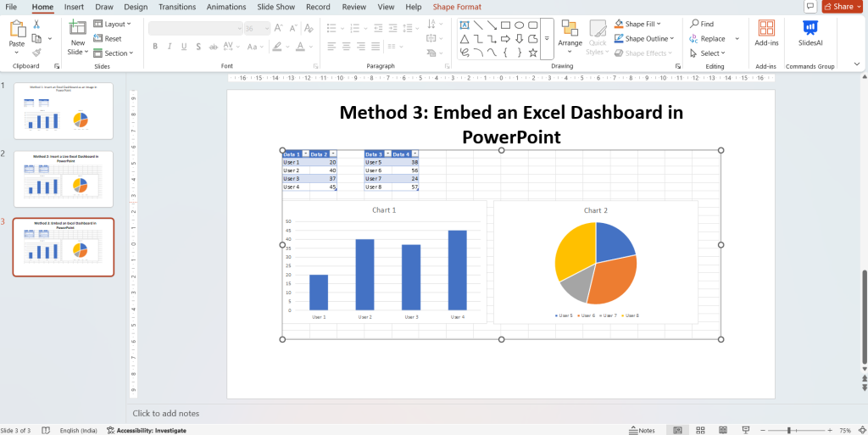Switch to the Animations tab

(226, 7)
